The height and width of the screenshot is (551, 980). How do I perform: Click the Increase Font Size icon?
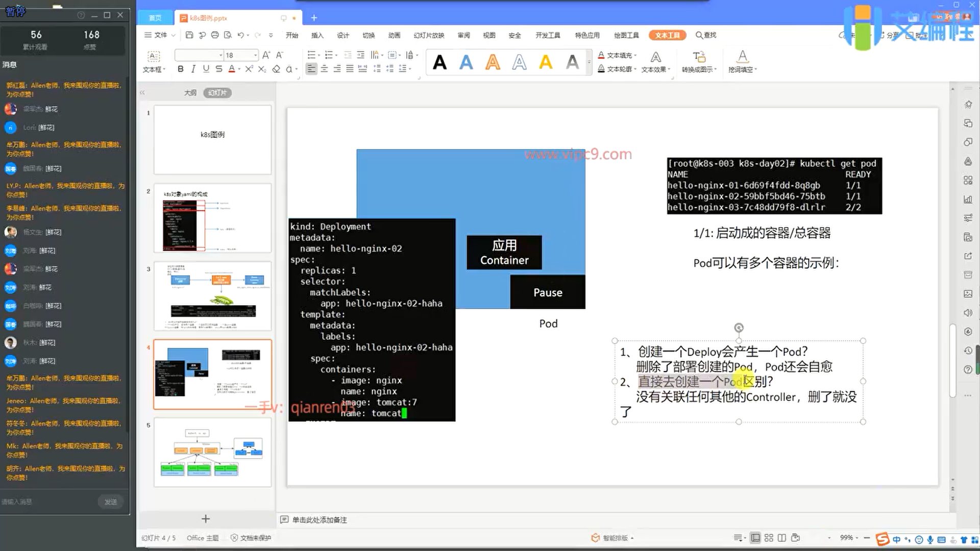click(x=266, y=55)
